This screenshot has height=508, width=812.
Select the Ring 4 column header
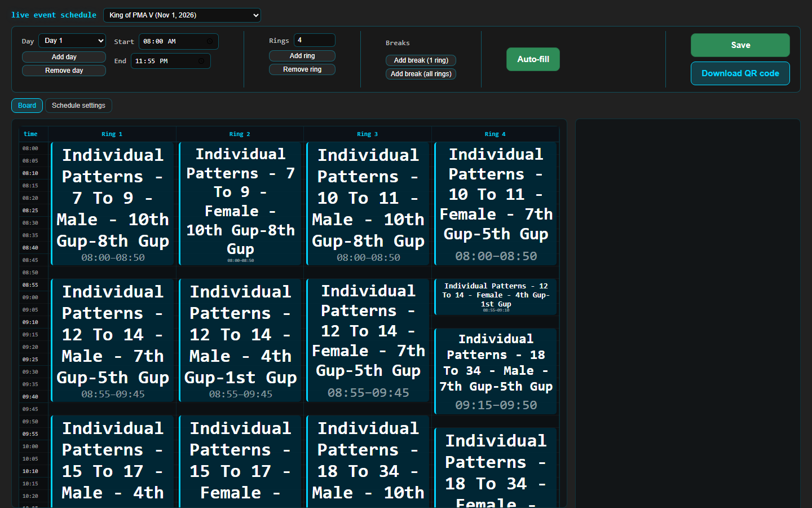(x=495, y=134)
